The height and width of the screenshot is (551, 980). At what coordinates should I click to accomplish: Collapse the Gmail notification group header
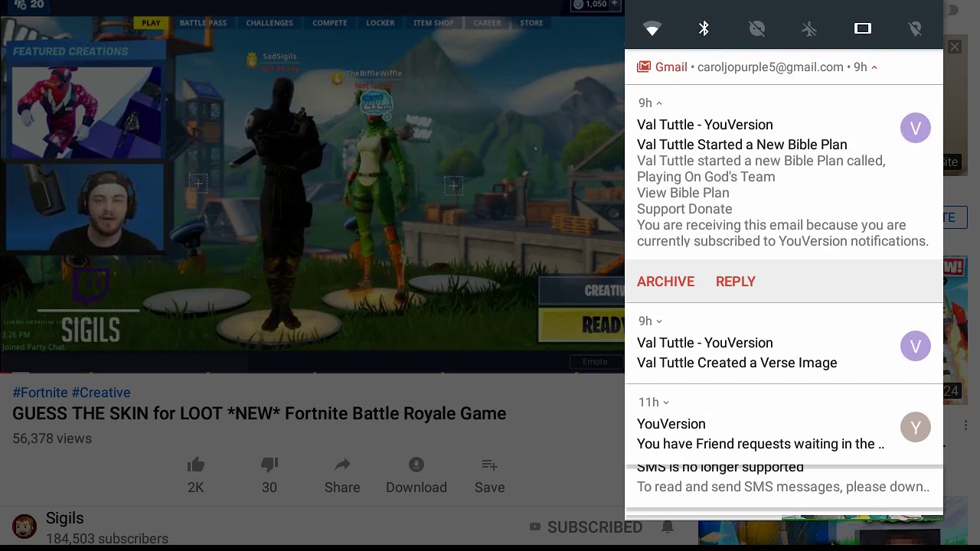tap(874, 67)
